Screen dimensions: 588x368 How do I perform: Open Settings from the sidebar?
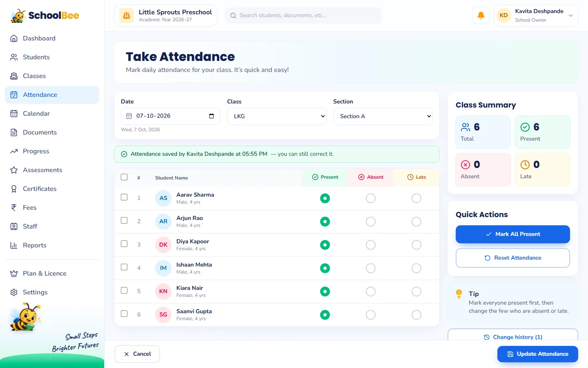pyautogui.click(x=52, y=292)
